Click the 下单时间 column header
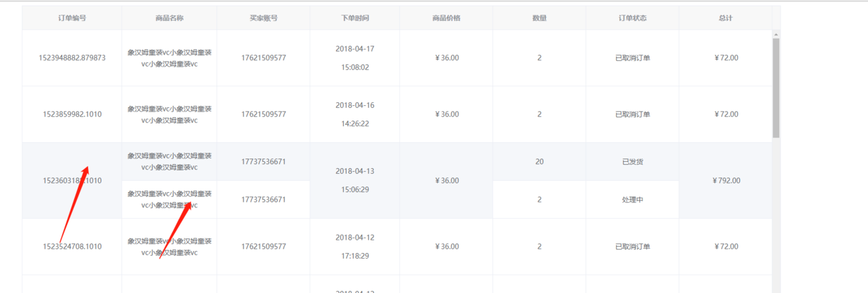The image size is (868, 293). pyautogui.click(x=355, y=18)
